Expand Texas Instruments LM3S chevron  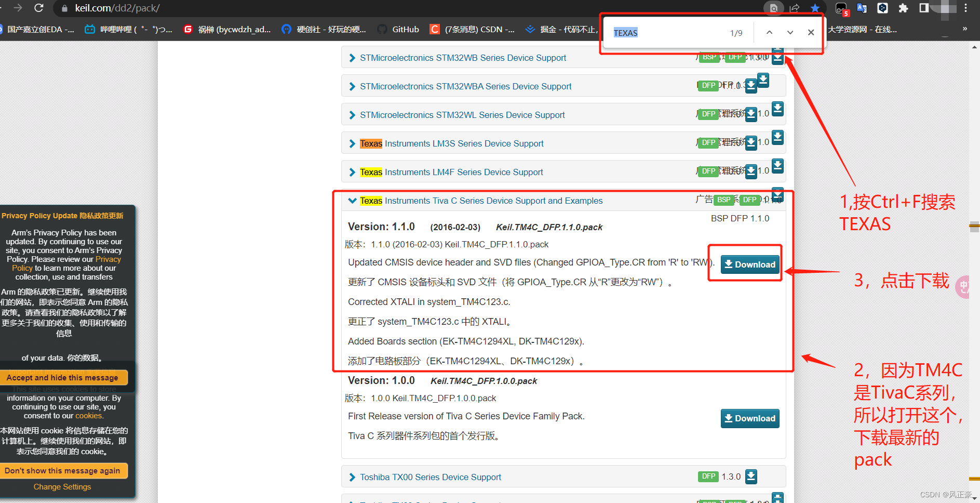pyautogui.click(x=352, y=143)
